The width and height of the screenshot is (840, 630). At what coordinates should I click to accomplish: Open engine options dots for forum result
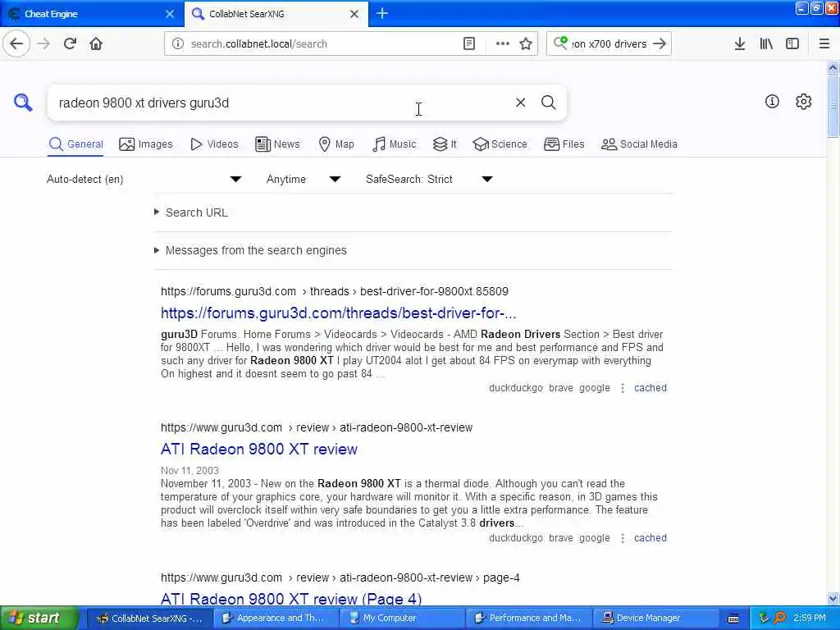[622, 388]
